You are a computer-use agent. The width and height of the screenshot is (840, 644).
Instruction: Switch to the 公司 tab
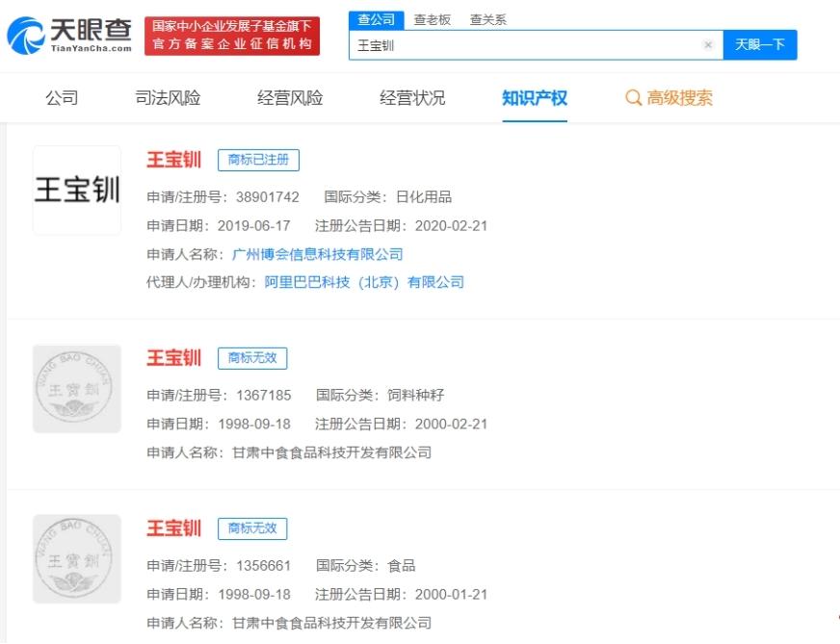[62, 98]
